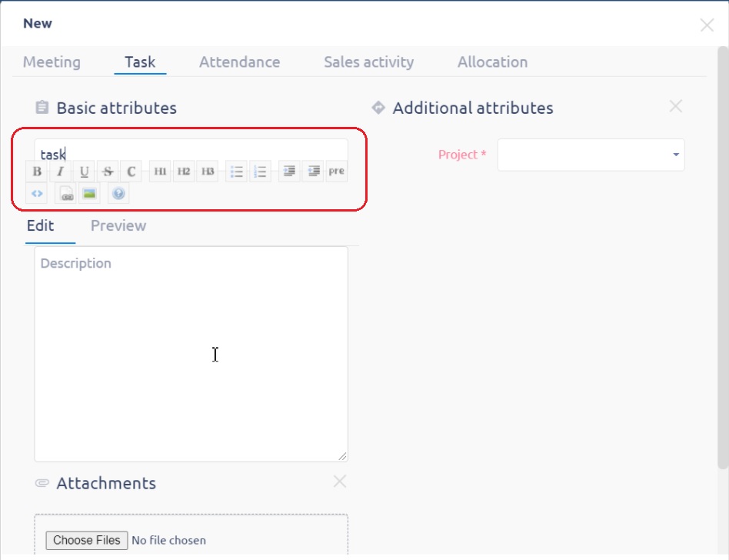Apply italic formatting with the I button
This screenshot has height=560, width=729.
pos(60,172)
